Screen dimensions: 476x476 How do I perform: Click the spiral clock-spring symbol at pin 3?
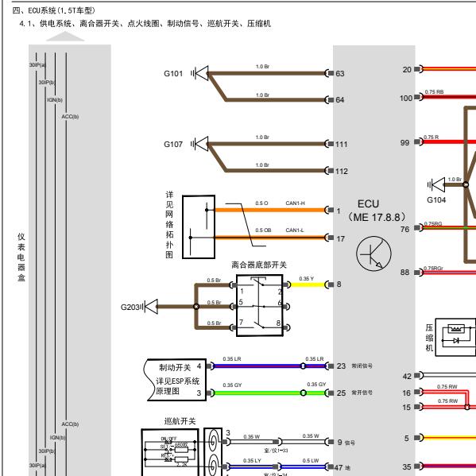[x=213, y=441]
